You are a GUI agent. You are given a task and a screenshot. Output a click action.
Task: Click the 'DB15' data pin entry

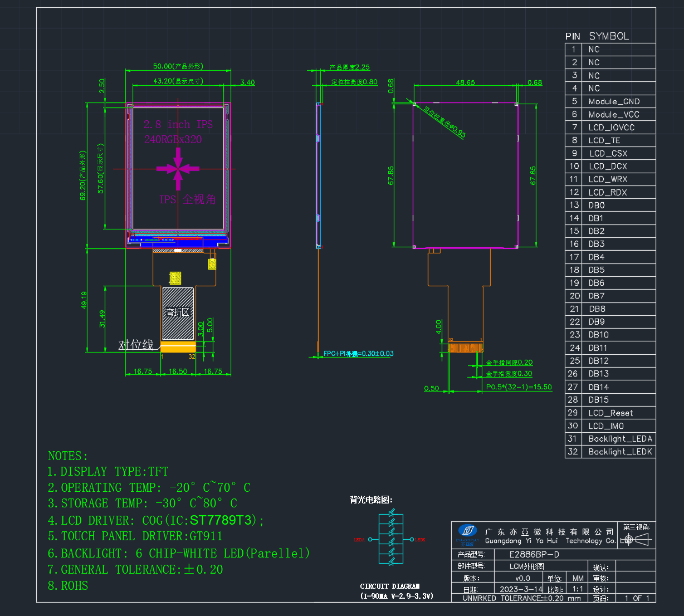click(x=598, y=399)
